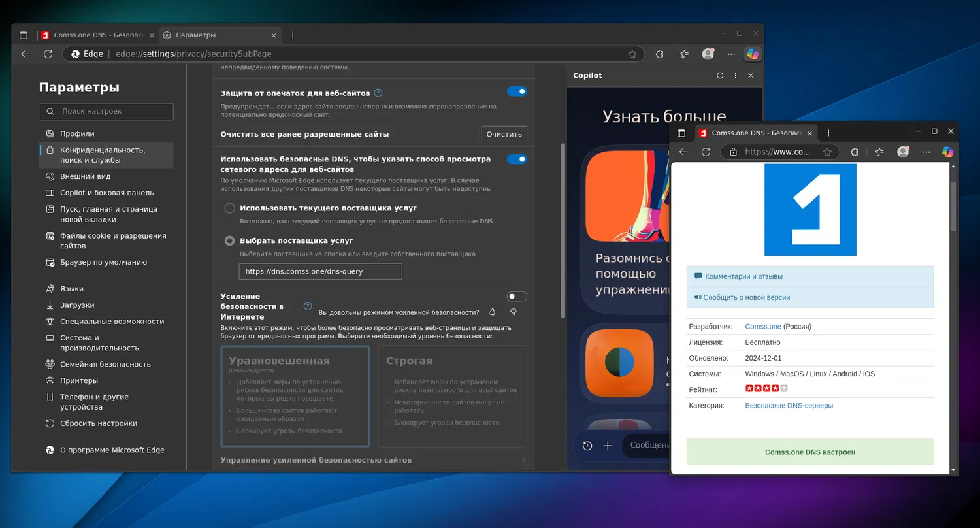Image resolution: width=980 pixels, height=528 pixels.
Task: Click the settings page vertical scrollbar
Action: [563, 231]
